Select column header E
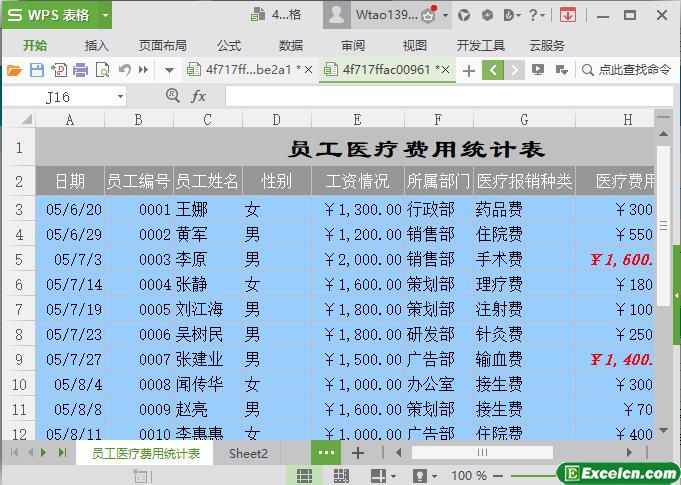681x485 pixels. pyautogui.click(x=357, y=119)
